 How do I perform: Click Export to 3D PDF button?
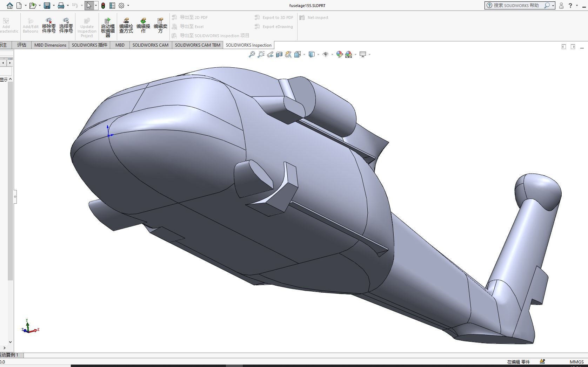point(274,17)
